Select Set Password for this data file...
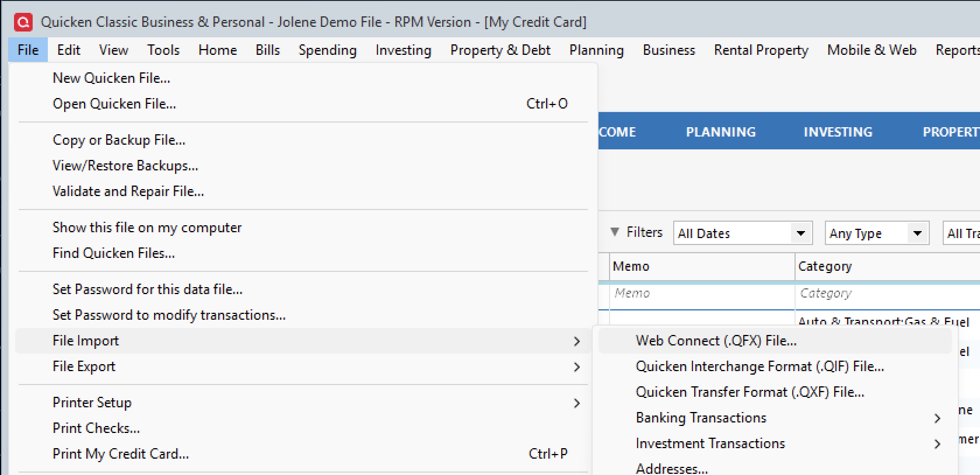980x475 pixels. [x=303, y=289]
